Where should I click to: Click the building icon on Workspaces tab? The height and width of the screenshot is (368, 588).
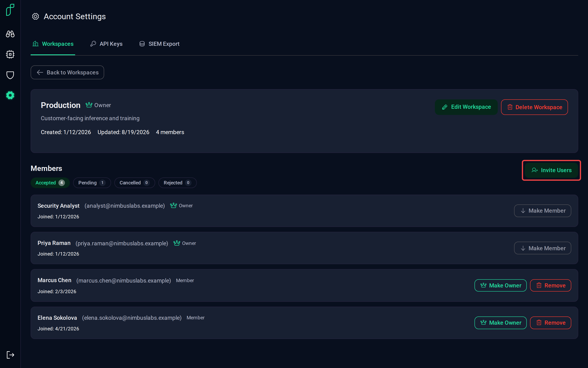point(36,44)
